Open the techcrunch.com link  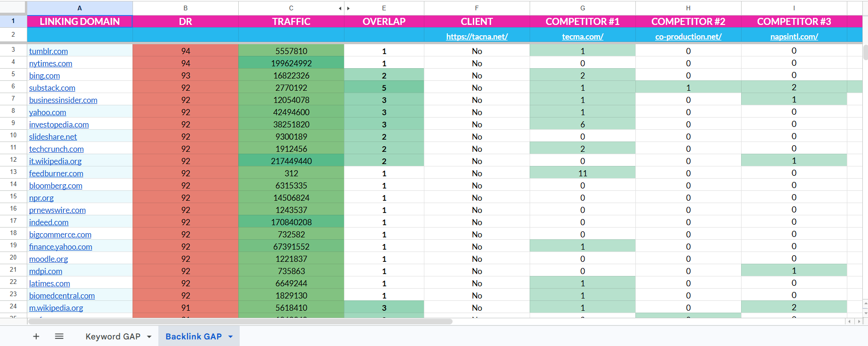pos(56,149)
